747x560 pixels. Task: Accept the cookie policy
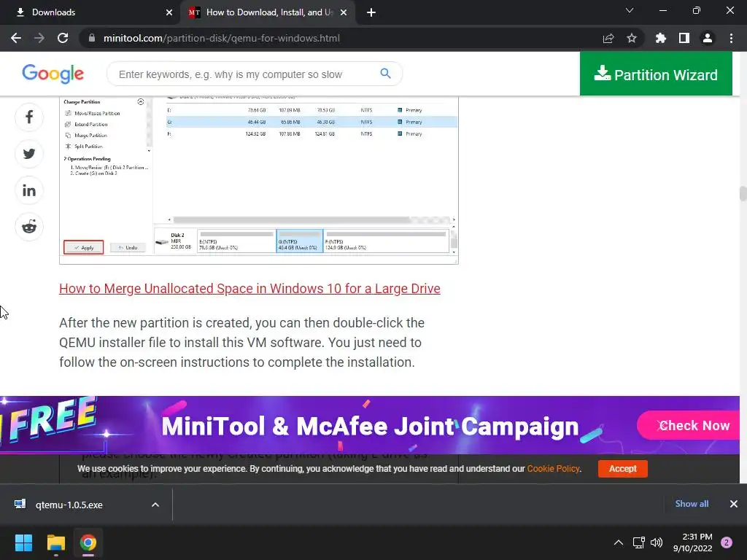tap(623, 469)
